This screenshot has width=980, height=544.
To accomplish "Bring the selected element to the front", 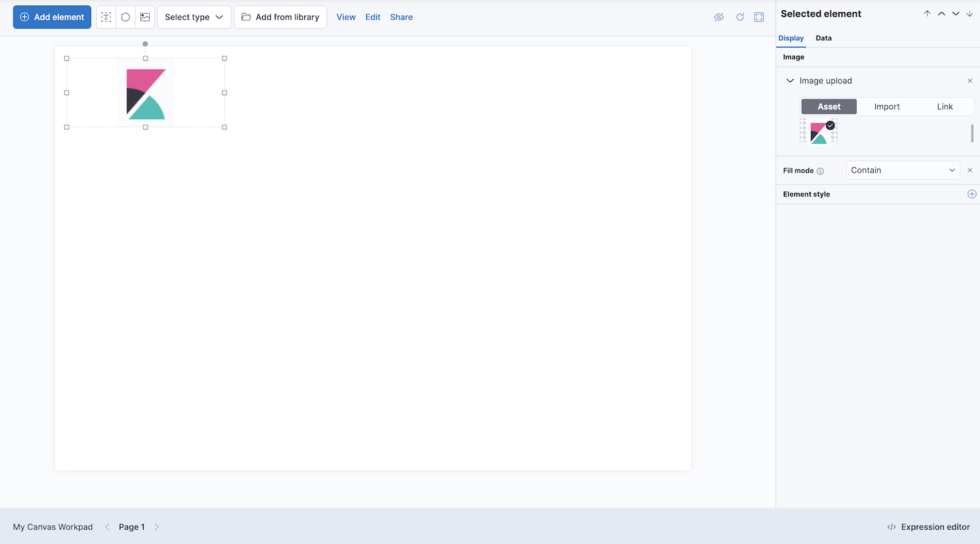I will tap(927, 13).
